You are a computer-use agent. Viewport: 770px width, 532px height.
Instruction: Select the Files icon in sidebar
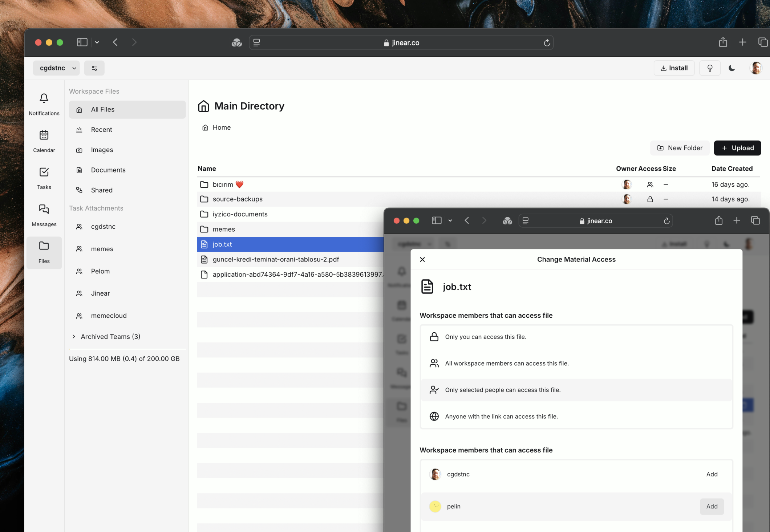44,252
